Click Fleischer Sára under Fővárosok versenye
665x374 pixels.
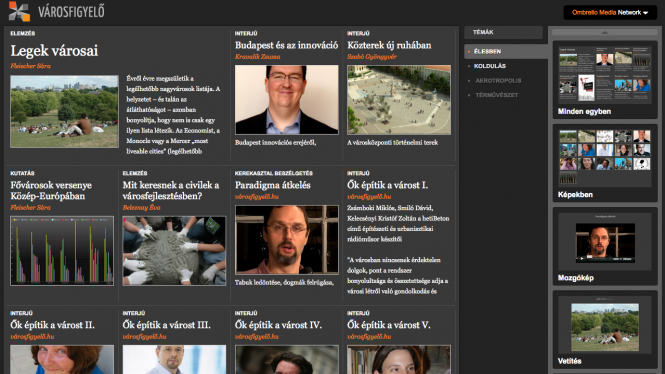pyautogui.click(x=31, y=208)
